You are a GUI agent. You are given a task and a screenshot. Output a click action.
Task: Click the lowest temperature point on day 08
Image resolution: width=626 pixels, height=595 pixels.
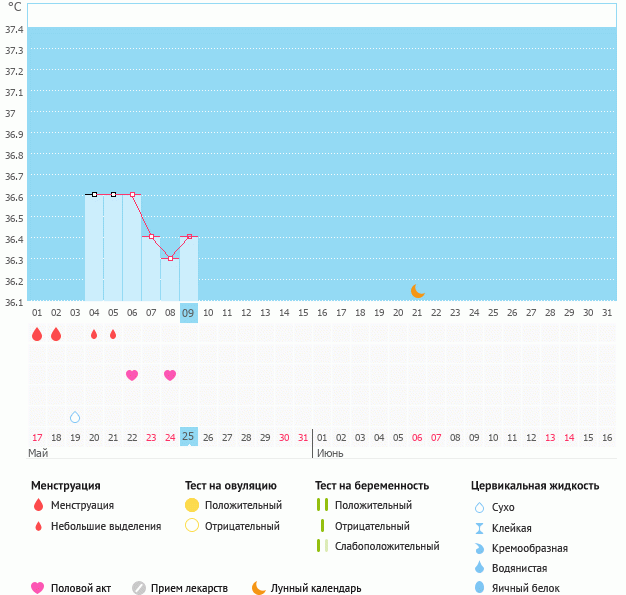[170, 258]
